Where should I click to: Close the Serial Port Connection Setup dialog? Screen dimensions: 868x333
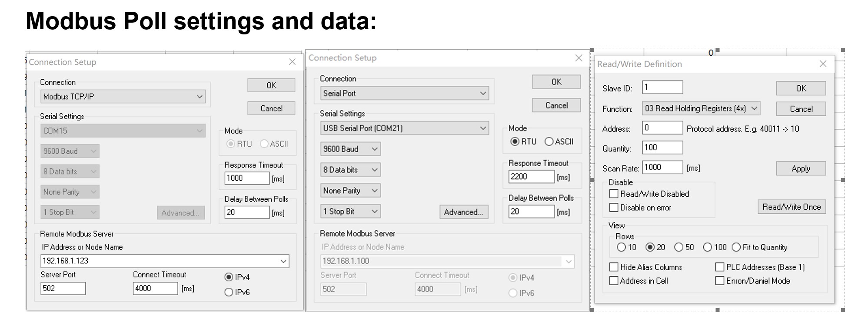(579, 58)
